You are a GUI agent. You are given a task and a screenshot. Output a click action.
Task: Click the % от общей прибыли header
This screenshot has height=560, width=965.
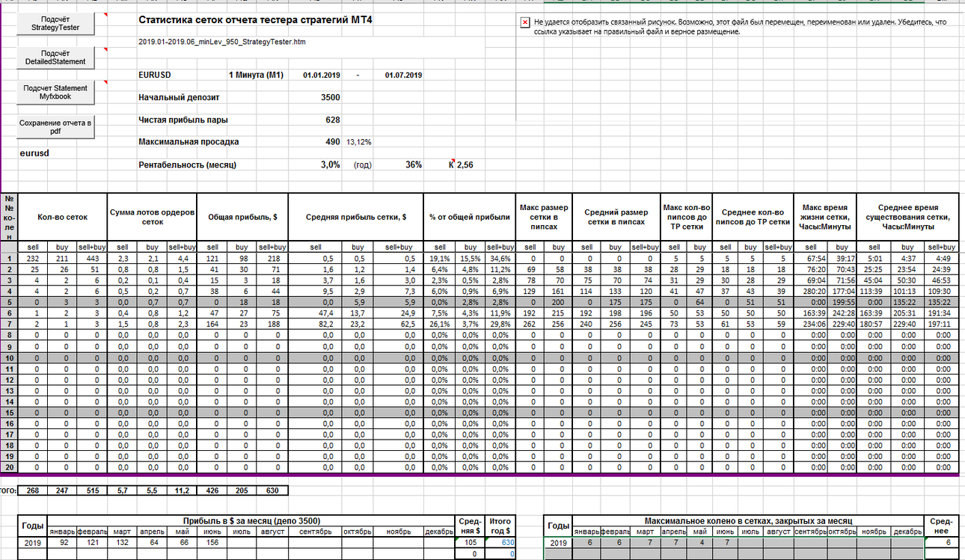click(x=469, y=217)
